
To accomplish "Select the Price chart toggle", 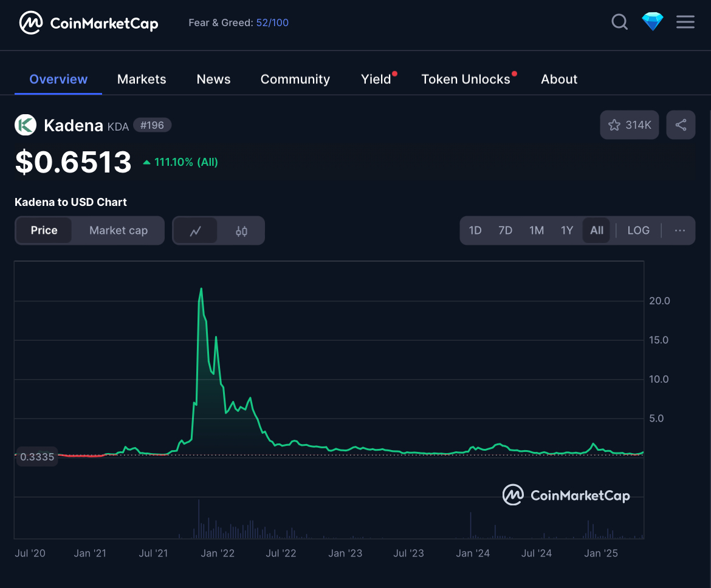I will pyautogui.click(x=44, y=230).
